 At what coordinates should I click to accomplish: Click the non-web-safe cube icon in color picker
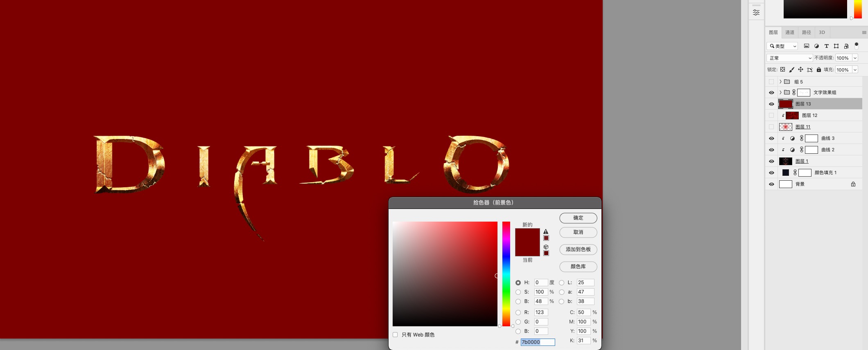(x=546, y=247)
